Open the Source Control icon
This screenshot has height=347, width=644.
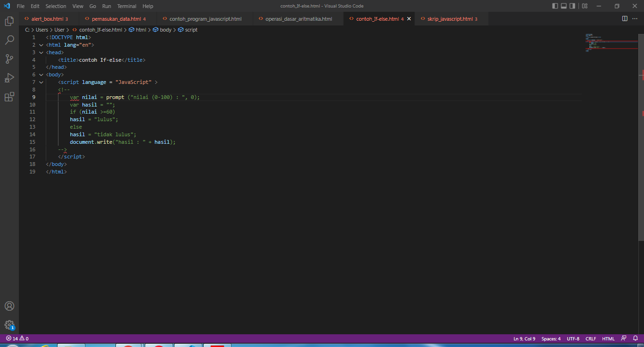[x=9, y=58]
